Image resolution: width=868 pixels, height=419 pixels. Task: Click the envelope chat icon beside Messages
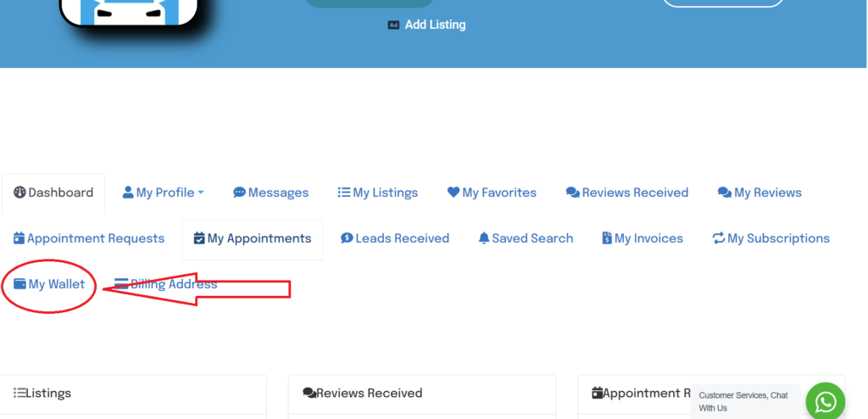[x=239, y=193]
